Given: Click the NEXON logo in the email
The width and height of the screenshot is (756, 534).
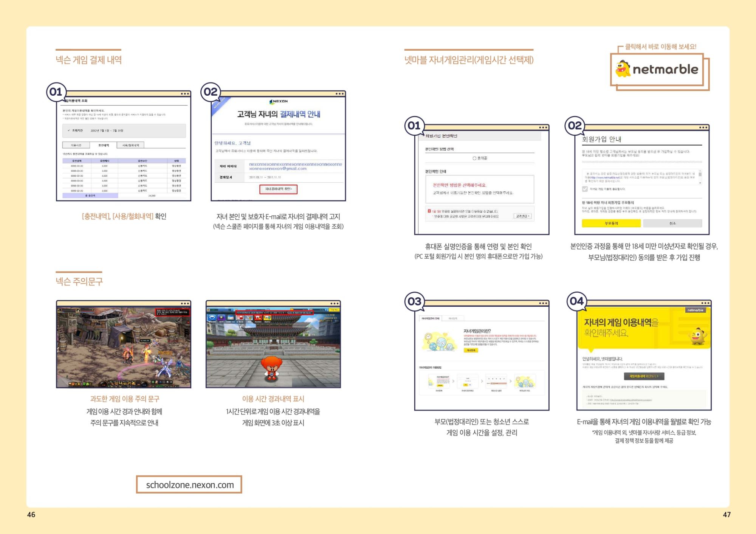Looking at the screenshot, I should point(279,101).
